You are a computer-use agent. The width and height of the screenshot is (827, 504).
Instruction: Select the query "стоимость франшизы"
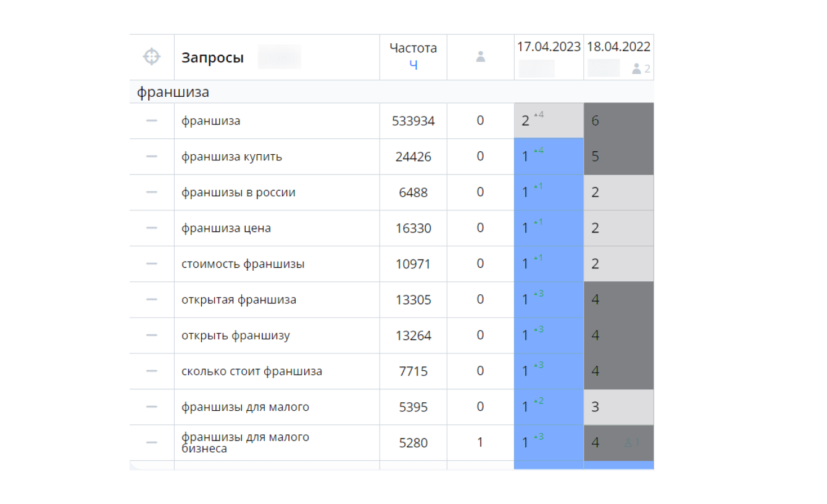coord(243,264)
